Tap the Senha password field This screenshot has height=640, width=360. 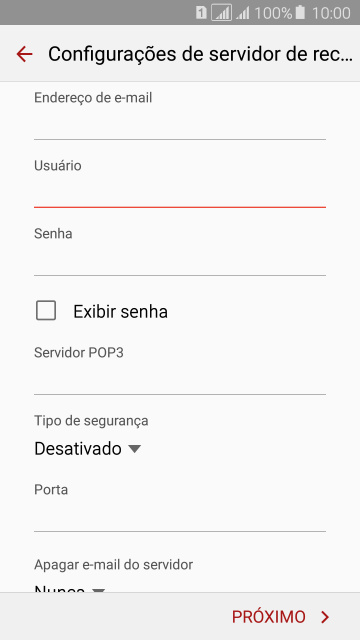point(180,260)
